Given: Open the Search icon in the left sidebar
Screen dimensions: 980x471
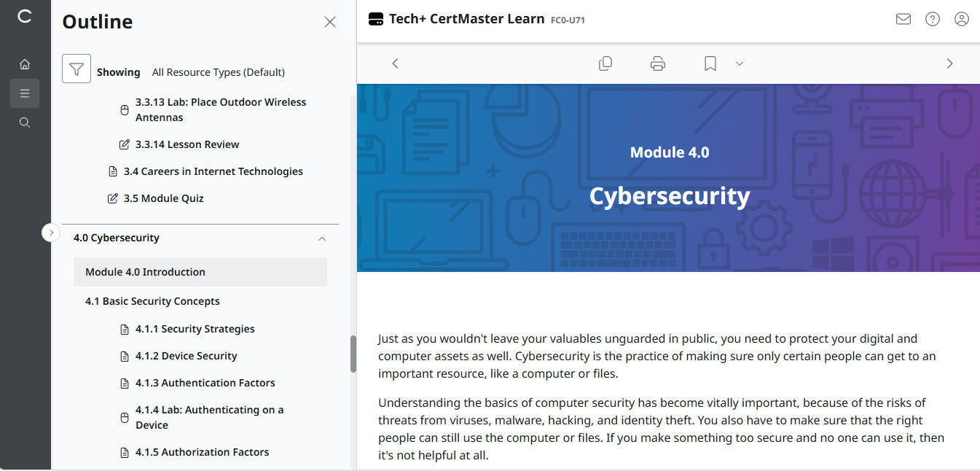Looking at the screenshot, I should (x=24, y=122).
